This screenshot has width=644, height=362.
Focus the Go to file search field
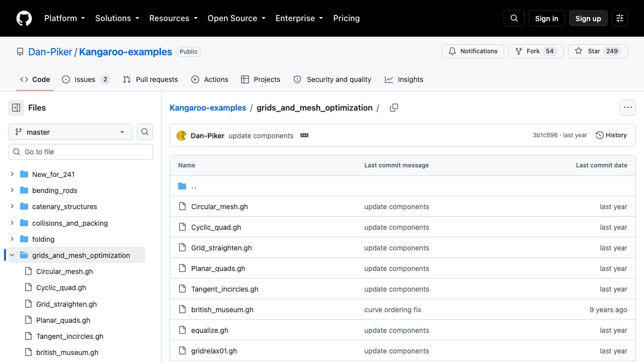80,152
